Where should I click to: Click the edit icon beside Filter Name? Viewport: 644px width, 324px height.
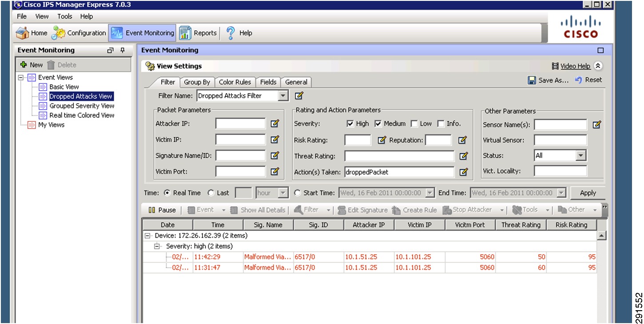[x=299, y=96]
